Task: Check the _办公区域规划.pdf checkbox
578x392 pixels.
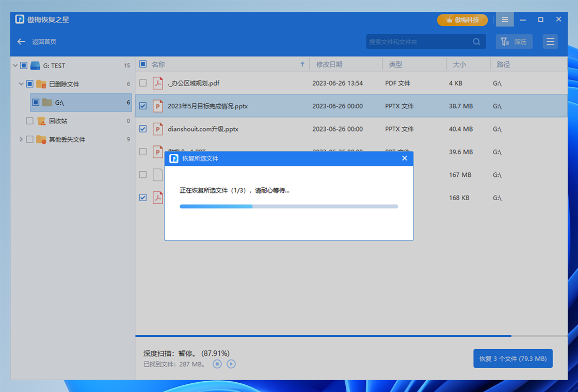Action: coord(143,83)
